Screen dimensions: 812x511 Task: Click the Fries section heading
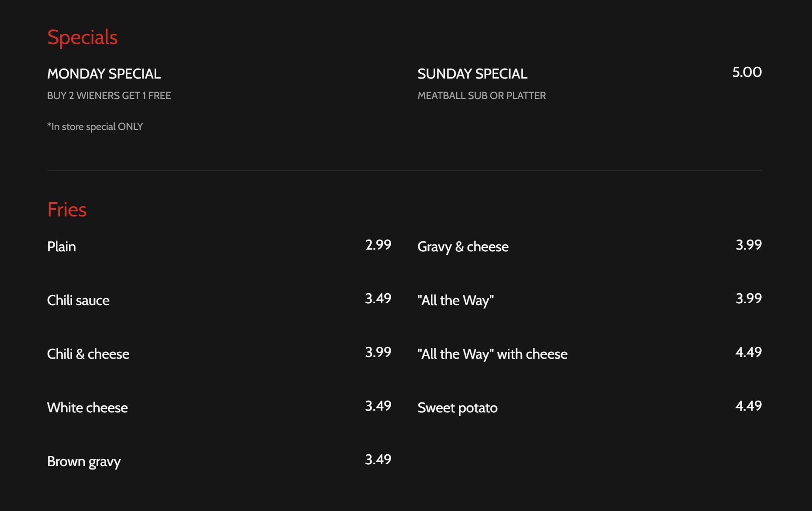point(67,209)
